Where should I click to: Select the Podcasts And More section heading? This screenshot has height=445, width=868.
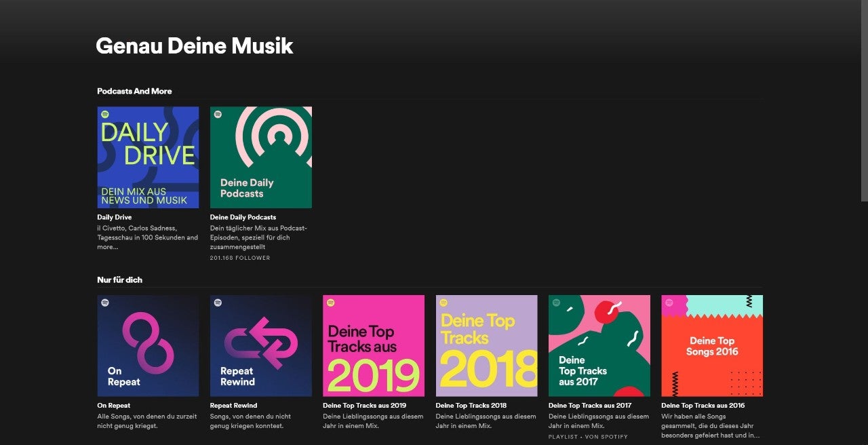click(134, 91)
